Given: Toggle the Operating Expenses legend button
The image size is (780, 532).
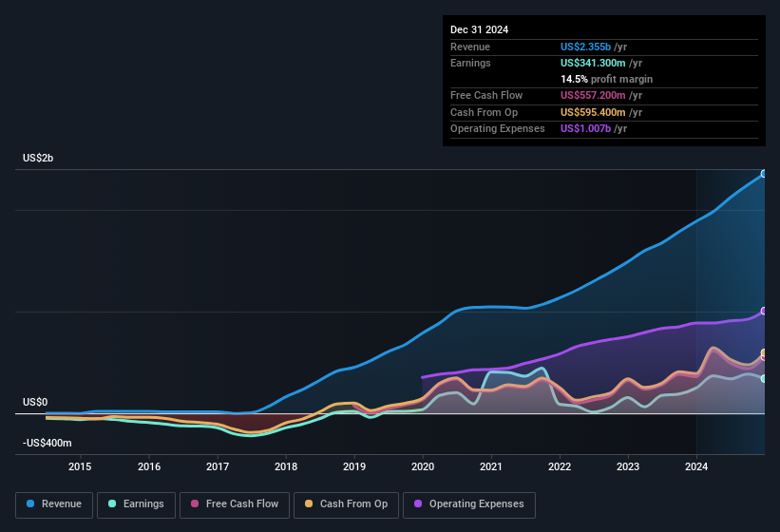Looking at the screenshot, I should tap(469, 504).
